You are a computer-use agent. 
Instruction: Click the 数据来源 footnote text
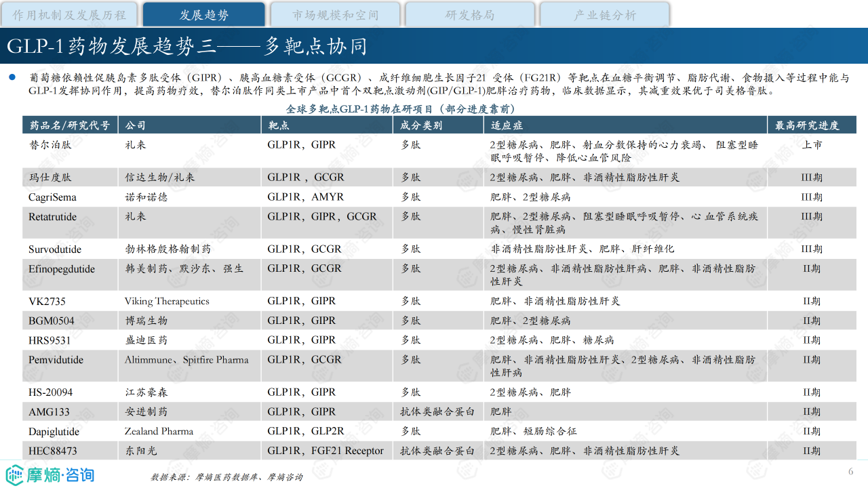[226, 477]
